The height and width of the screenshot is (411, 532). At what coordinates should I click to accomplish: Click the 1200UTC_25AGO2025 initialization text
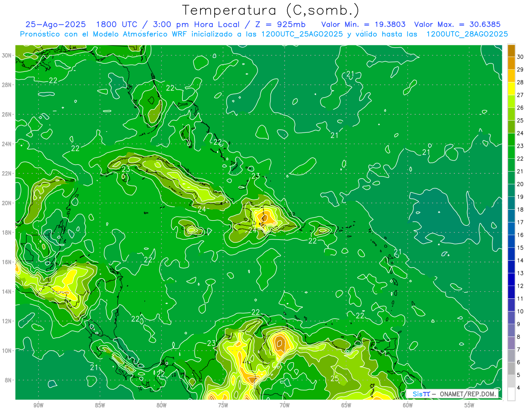pyautogui.click(x=301, y=34)
